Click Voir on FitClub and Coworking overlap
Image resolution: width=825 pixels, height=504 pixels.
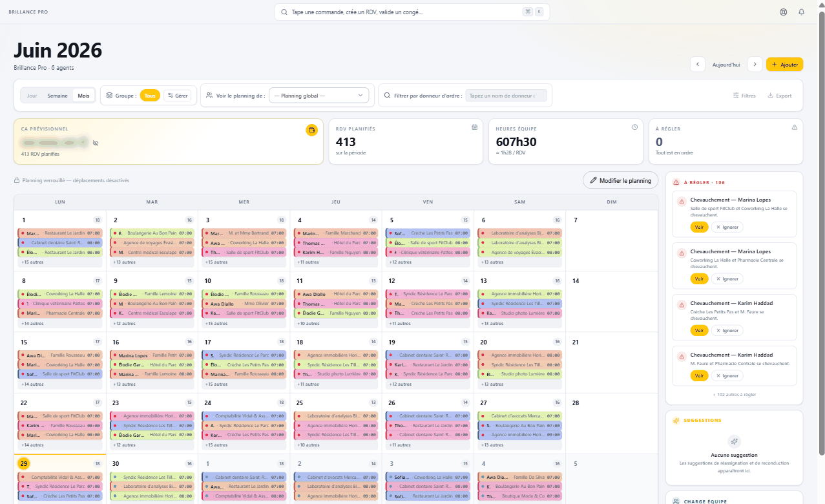pyautogui.click(x=699, y=227)
